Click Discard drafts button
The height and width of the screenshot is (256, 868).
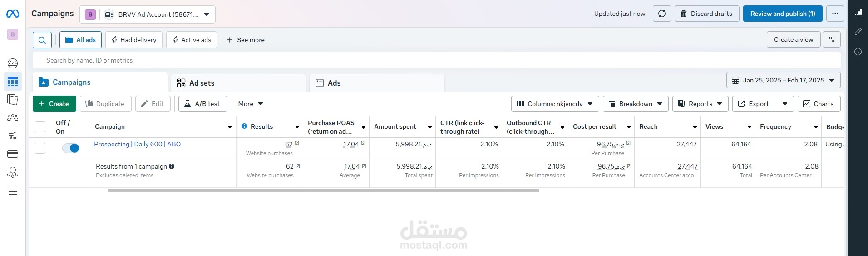coord(707,14)
